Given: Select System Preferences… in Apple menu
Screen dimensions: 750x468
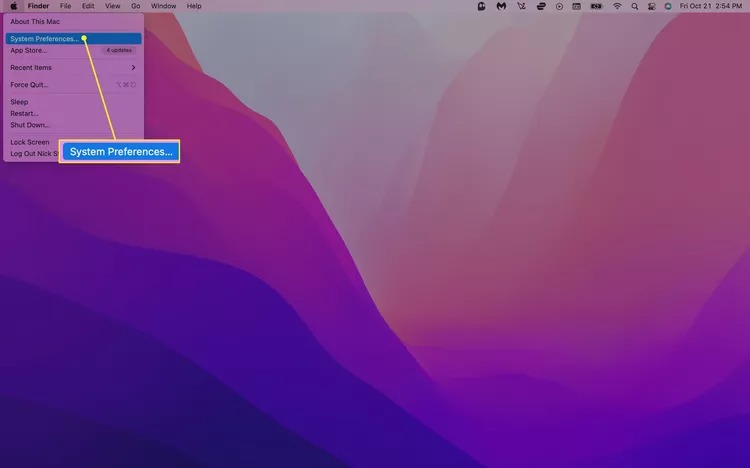Looking at the screenshot, I should point(73,39).
